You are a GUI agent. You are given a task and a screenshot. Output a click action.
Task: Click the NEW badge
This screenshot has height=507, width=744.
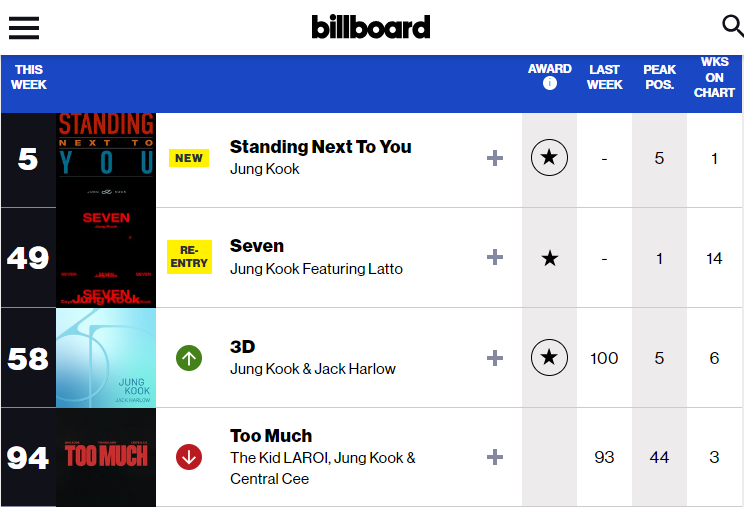189,158
